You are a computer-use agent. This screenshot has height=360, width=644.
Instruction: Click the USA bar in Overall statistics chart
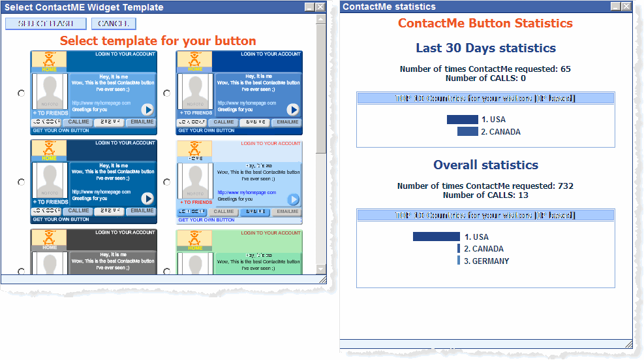(x=436, y=237)
